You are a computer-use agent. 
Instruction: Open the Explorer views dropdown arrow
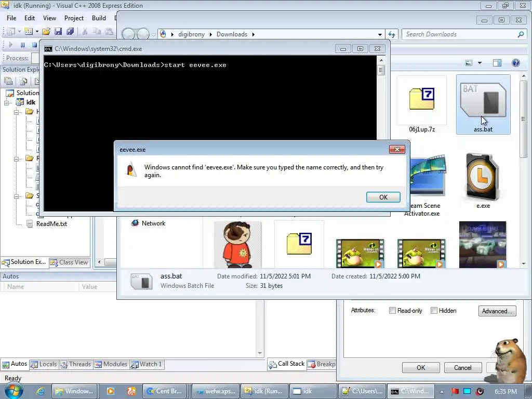[x=480, y=63]
